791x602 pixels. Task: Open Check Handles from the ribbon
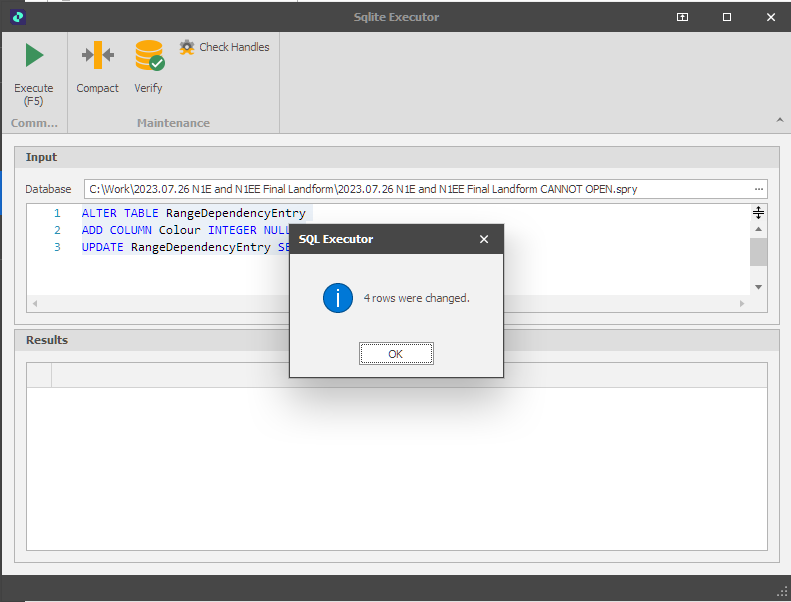224,47
